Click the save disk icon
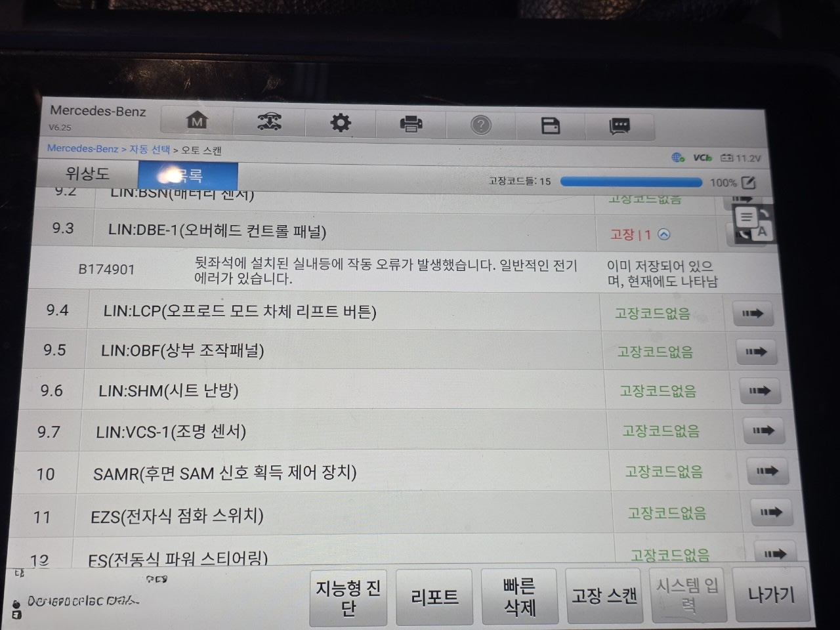This screenshot has height=630, width=840. click(x=551, y=125)
